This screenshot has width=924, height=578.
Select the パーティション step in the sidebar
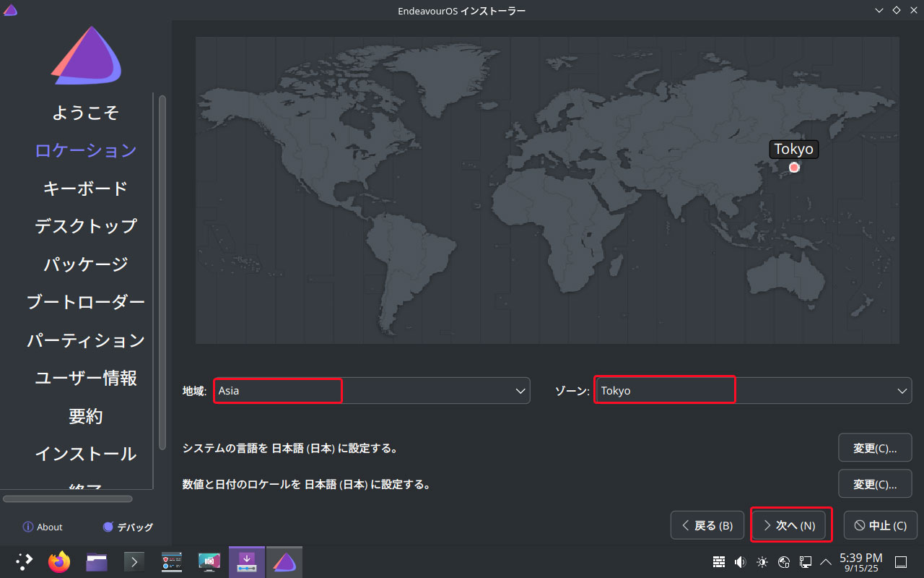86,340
